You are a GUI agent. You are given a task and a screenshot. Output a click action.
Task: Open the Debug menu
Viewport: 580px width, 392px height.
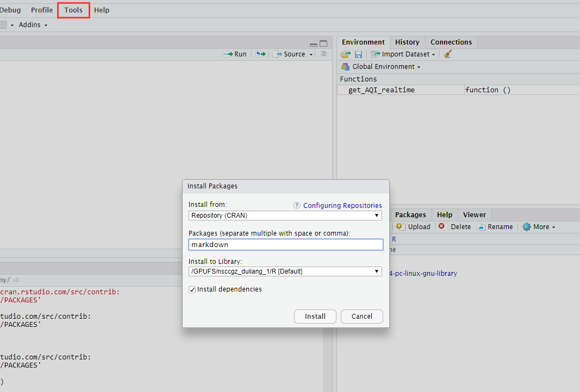pos(10,10)
